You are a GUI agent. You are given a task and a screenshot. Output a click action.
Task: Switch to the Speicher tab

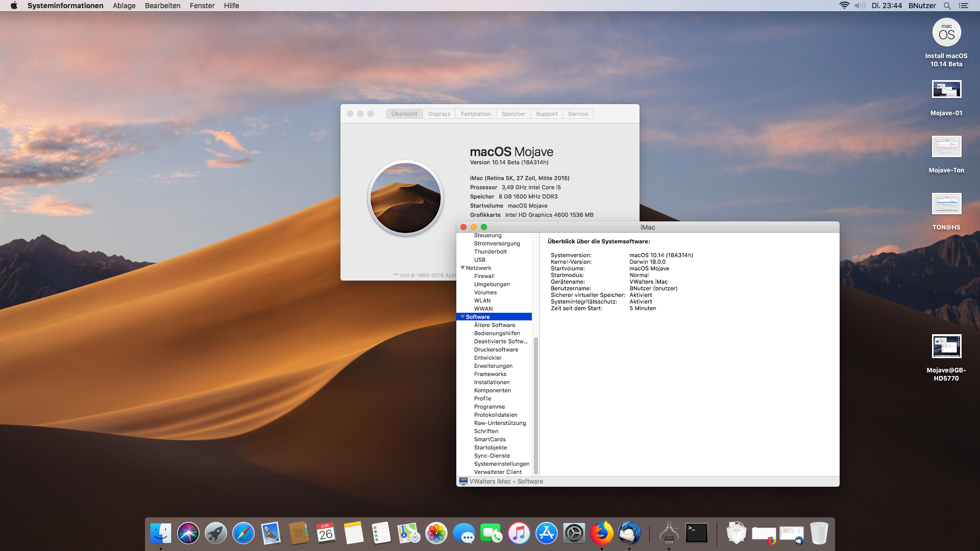513,114
